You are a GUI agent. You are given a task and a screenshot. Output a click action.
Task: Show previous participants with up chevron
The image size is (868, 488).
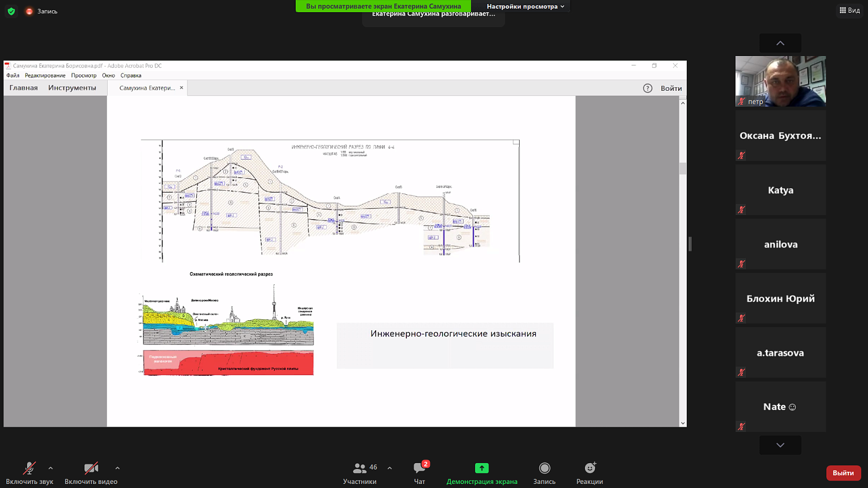tap(780, 43)
